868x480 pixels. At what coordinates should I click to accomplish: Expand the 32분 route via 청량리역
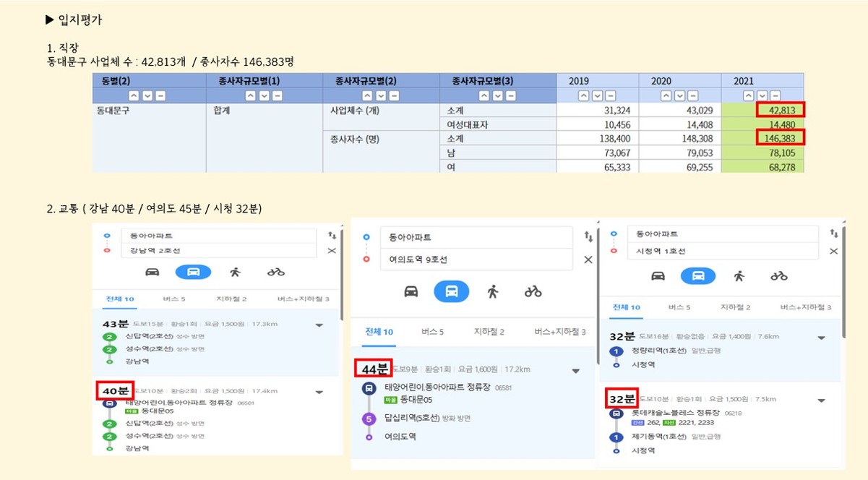(x=821, y=338)
